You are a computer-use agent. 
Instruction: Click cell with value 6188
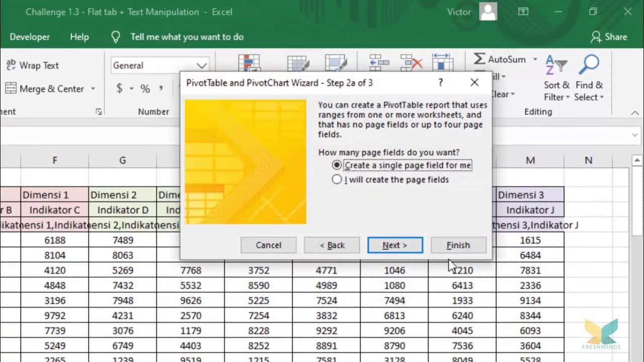pyautogui.click(x=55, y=240)
